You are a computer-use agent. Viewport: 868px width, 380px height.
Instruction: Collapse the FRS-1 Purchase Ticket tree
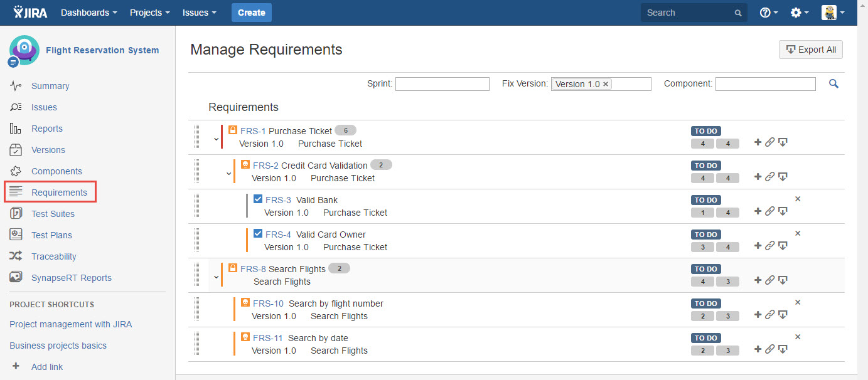(217, 139)
